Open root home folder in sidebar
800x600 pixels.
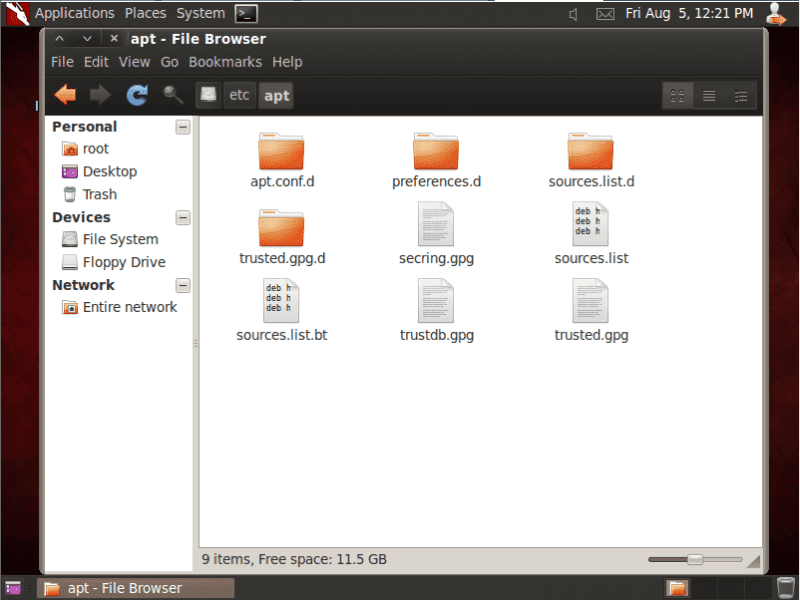click(85, 148)
